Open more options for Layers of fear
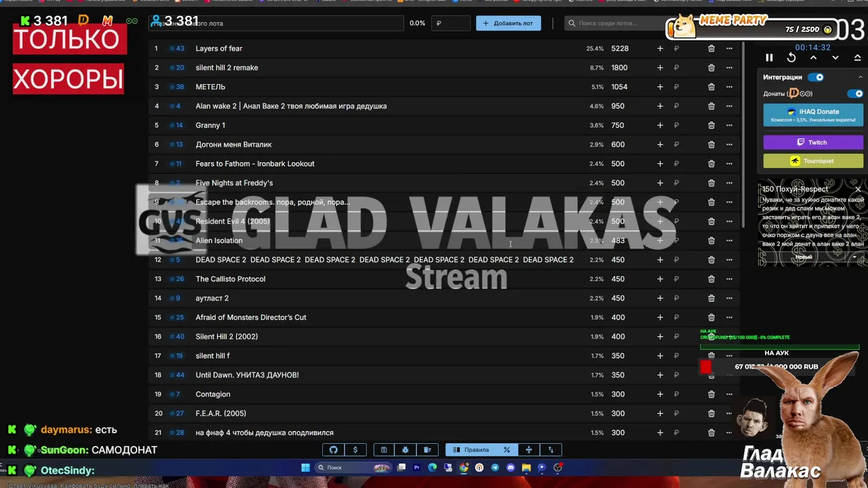This screenshot has width=868, height=488. 729,49
